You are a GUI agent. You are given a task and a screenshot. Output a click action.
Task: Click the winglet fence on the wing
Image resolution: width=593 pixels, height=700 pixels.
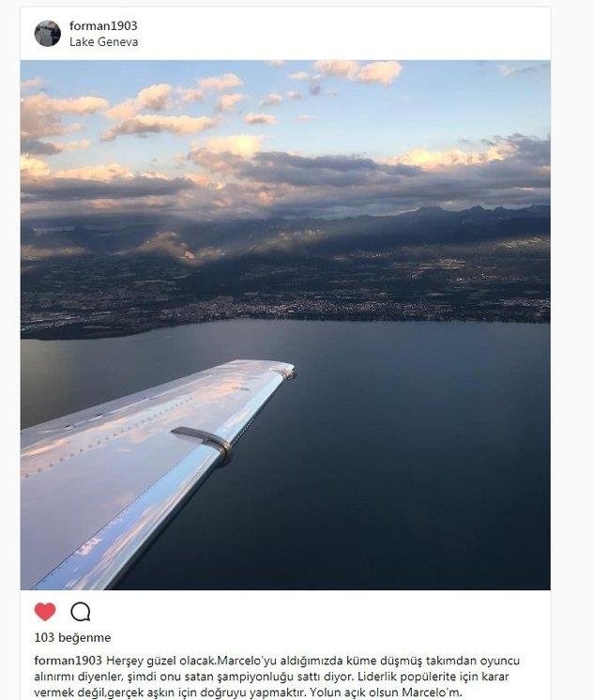tap(204, 440)
